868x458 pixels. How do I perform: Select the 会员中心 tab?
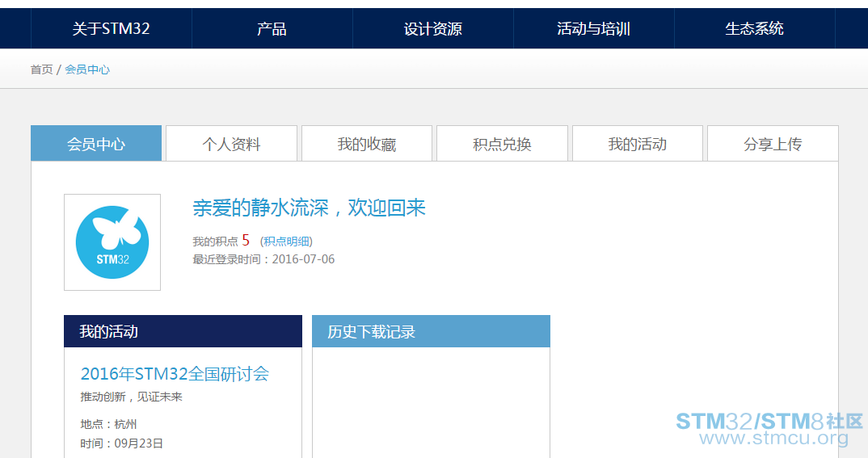(96, 144)
